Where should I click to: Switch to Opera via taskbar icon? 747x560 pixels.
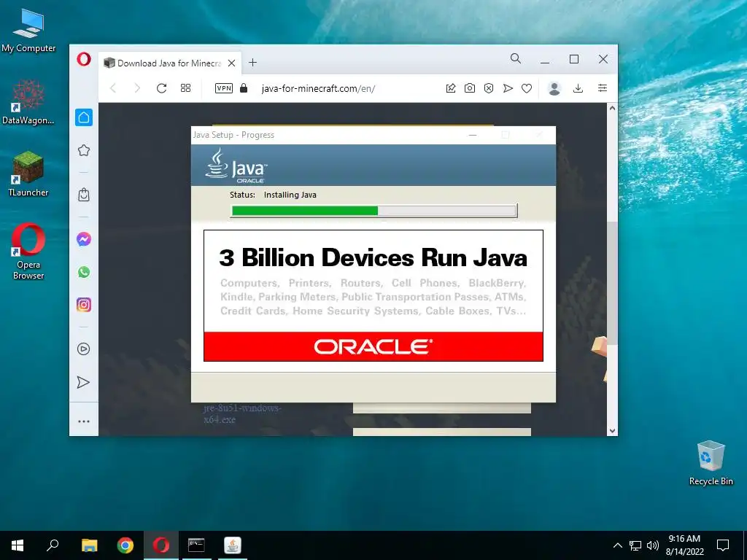(161, 545)
